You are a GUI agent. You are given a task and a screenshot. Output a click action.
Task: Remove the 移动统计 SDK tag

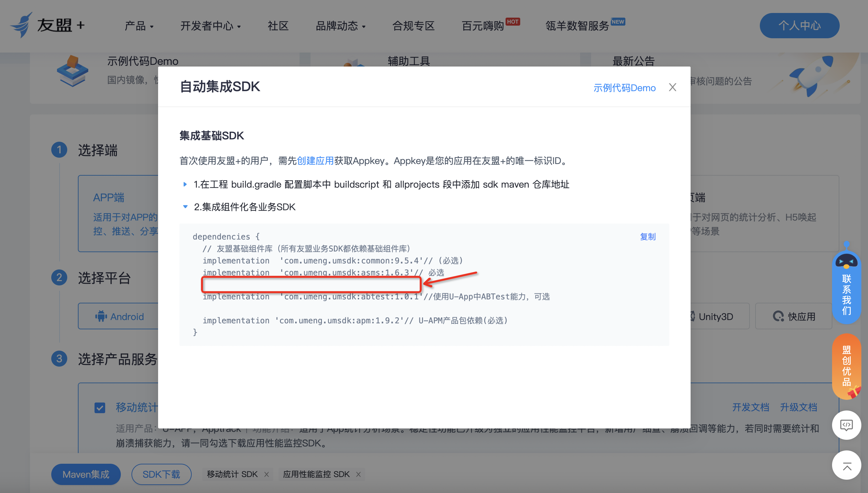(x=267, y=474)
